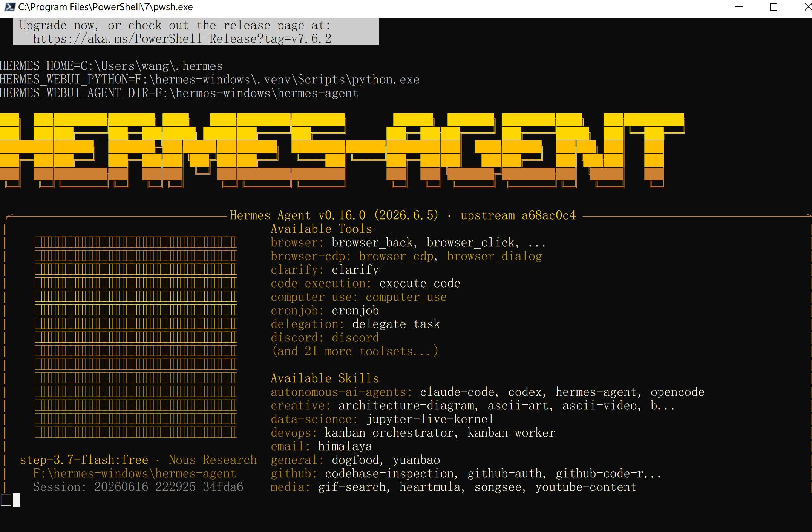Click the 'code_execution:' toolset label
This screenshot has height=532, width=812.
(x=321, y=283)
